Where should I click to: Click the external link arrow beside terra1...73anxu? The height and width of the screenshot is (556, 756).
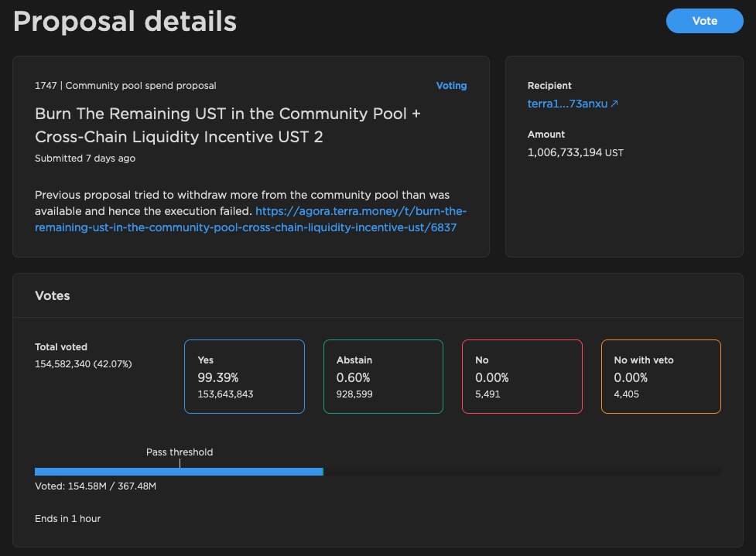pos(615,103)
